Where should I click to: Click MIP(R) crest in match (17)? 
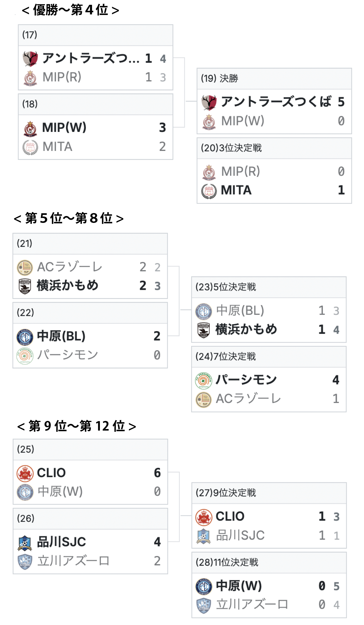click(x=30, y=78)
